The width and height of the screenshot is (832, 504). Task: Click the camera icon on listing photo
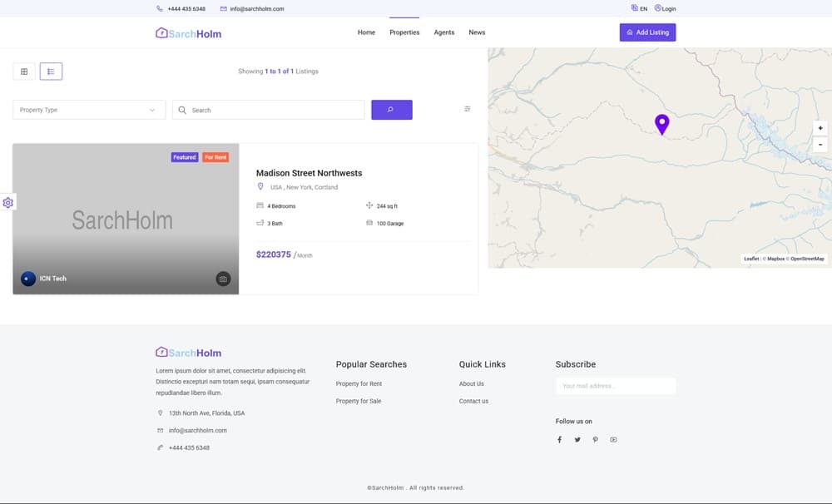coord(223,279)
